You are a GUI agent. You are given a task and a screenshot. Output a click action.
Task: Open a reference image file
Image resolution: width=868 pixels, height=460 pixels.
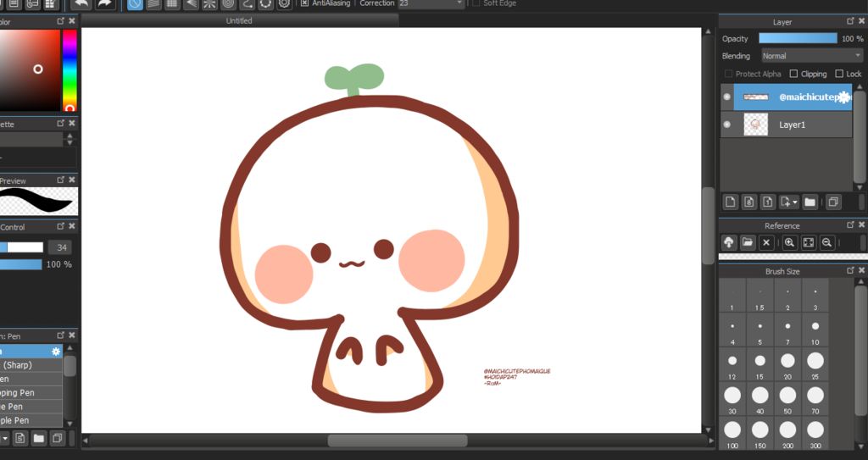pyautogui.click(x=748, y=242)
